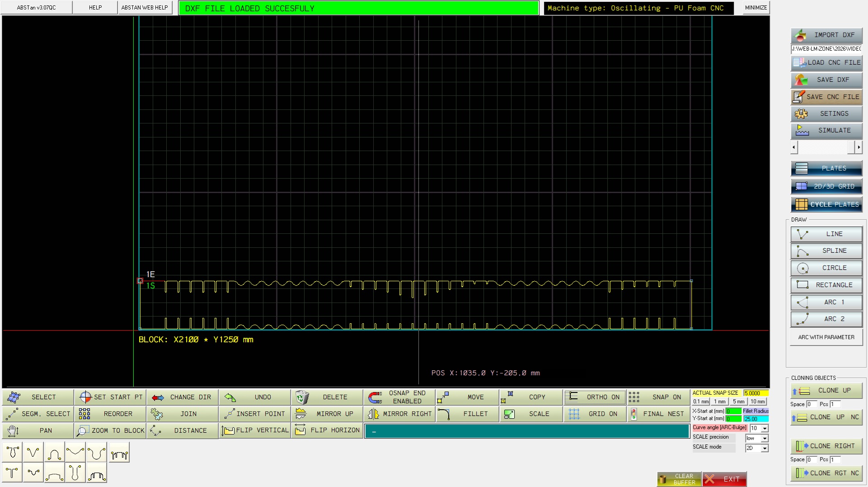Toggle Snap On setting
The height and width of the screenshot is (487, 868).
(x=658, y=397)
